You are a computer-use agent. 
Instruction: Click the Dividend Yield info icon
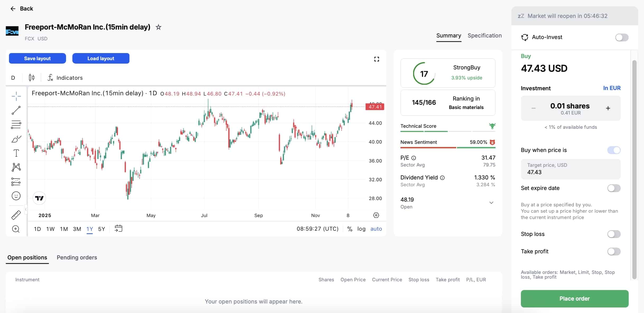[442, 178]
